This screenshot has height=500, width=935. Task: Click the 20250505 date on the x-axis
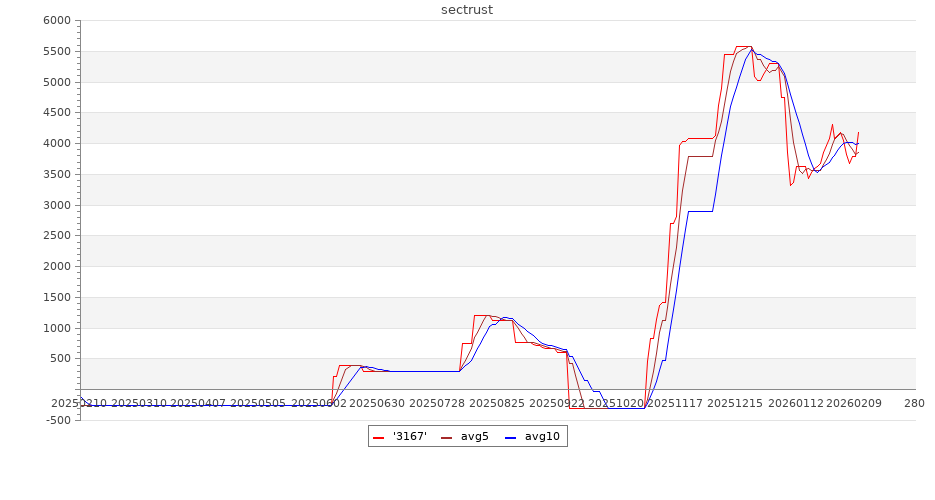tap(258, 403)
